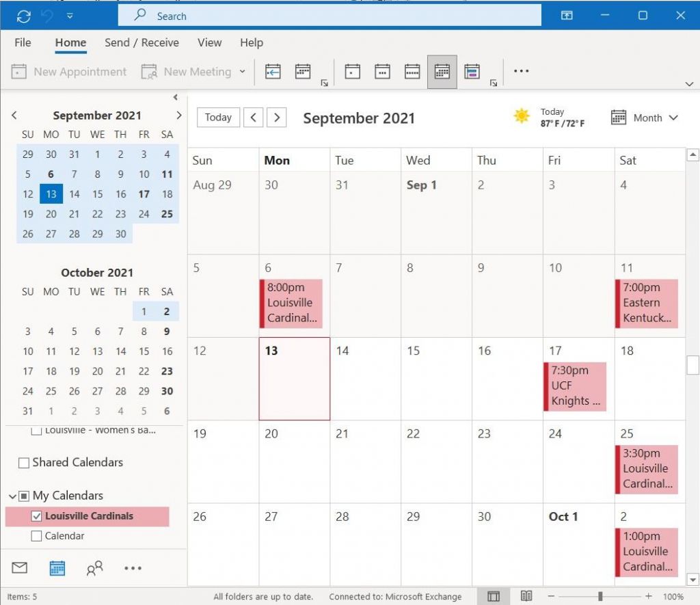Open the 7:30pm UCF Knights event
The image size is (700, 605).
[576, 386]
